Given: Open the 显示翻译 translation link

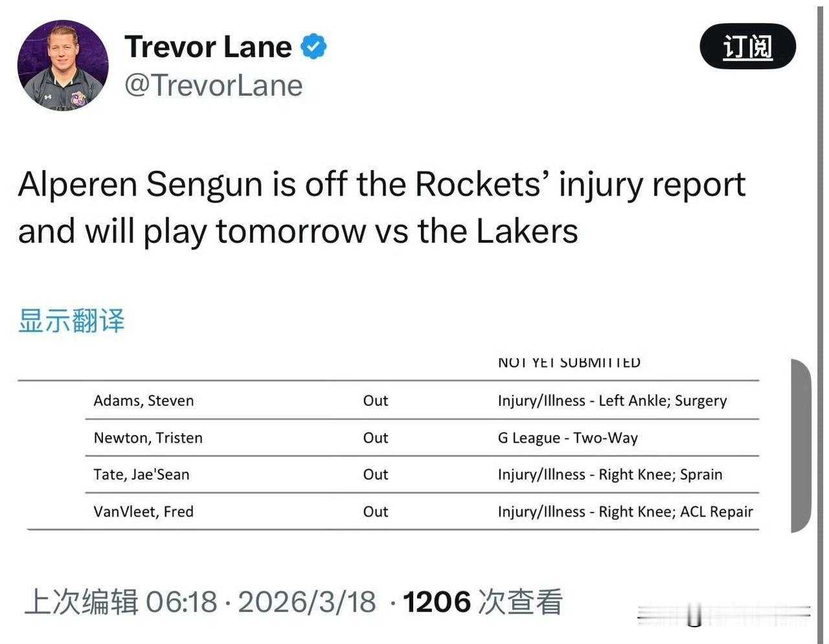Looking at the screenshot, I should point(71,322).
